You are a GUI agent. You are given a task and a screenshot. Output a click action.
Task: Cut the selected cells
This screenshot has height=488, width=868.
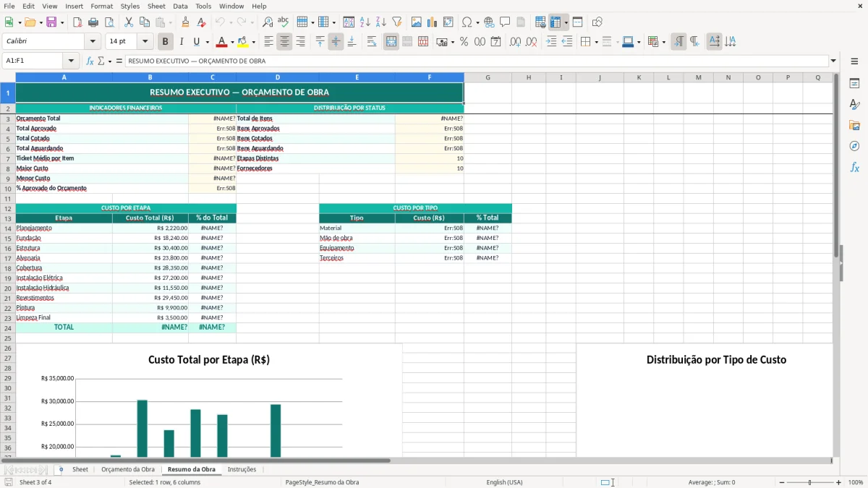click(128, 22)
